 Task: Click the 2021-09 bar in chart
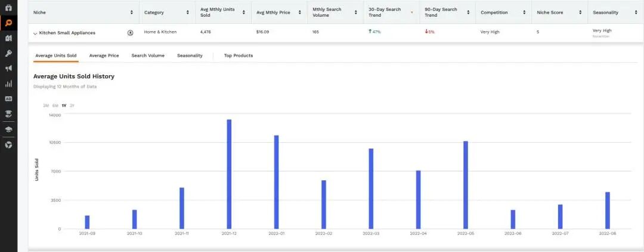click(x=87, y=222)
